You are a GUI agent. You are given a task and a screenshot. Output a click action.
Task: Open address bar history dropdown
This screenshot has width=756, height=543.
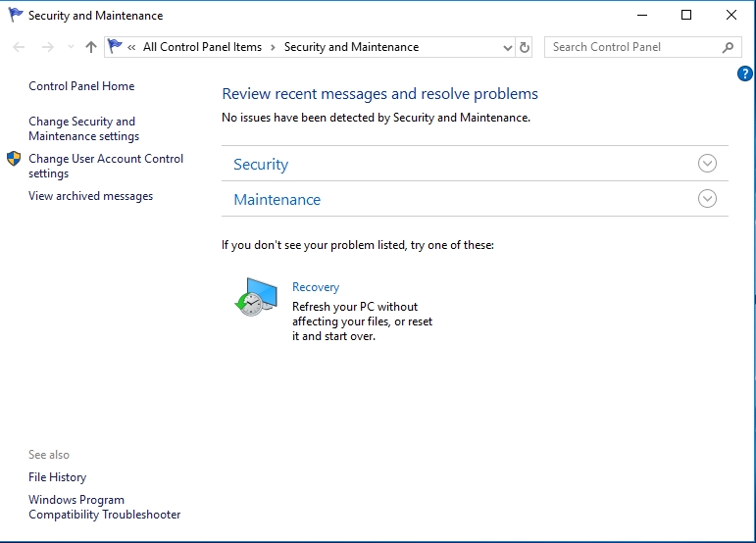pos(507,47)
